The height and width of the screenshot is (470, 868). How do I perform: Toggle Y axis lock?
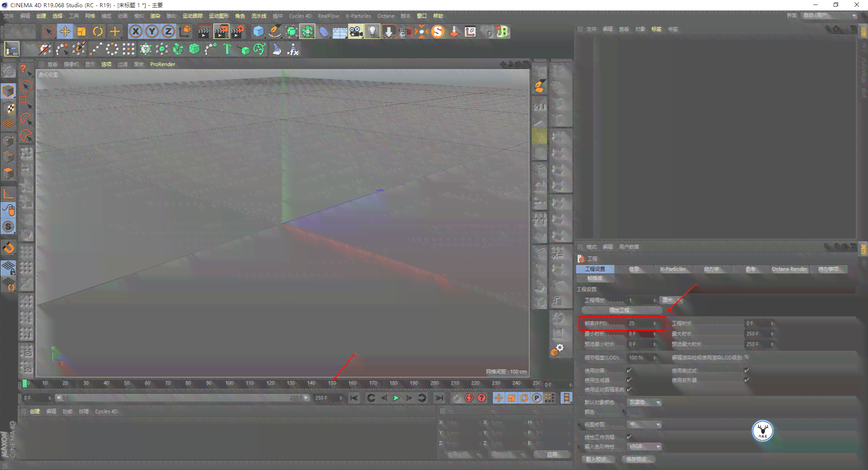(152, 31)
